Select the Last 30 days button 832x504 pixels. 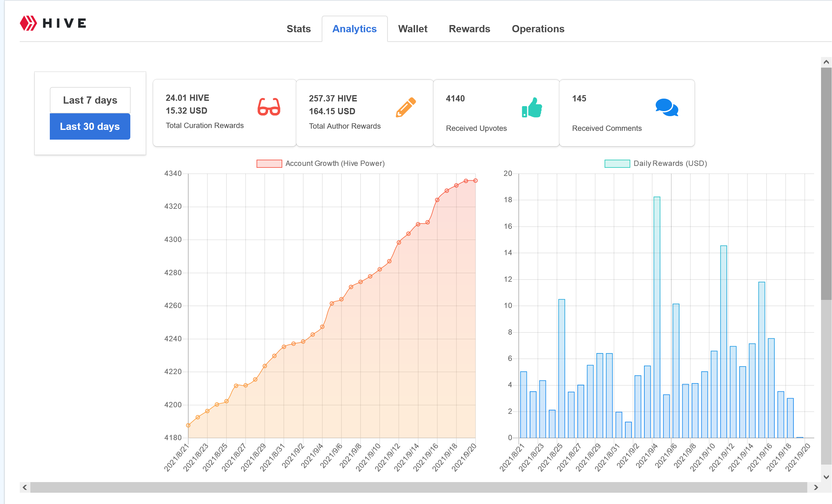point(90,126)
